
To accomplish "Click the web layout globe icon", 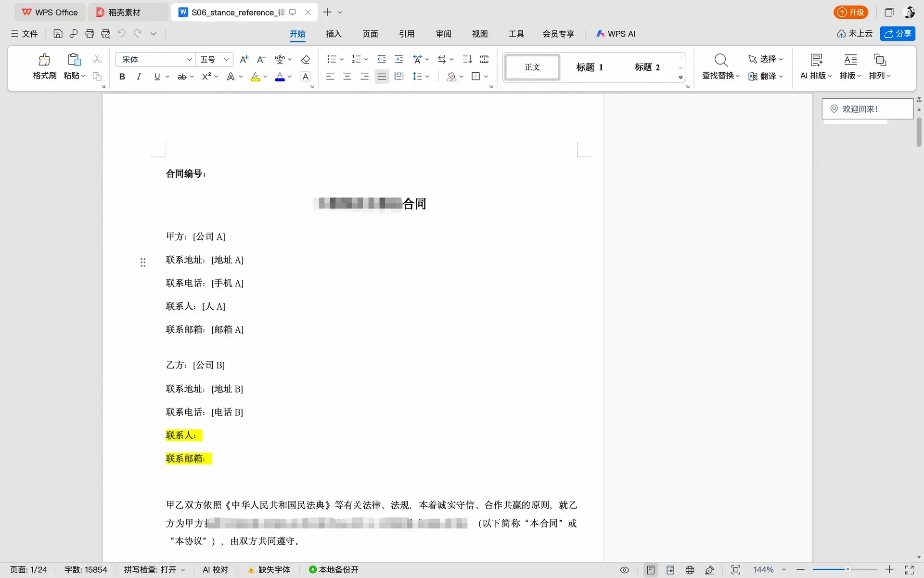I will [690, 570].
